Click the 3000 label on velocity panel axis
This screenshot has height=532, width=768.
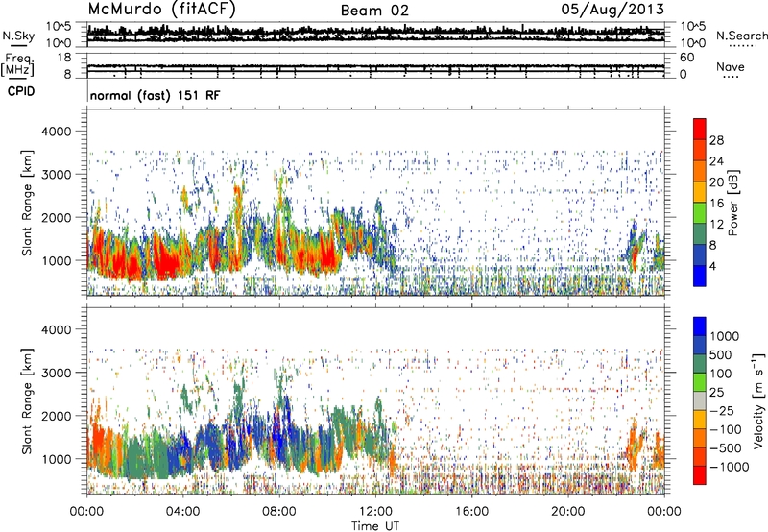click(56, 373)
